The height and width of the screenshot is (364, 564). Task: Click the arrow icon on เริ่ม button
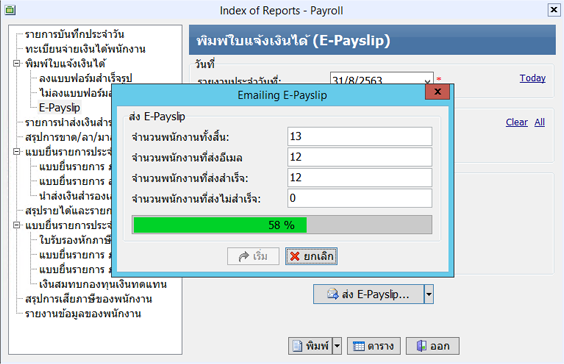coord(244,256)
